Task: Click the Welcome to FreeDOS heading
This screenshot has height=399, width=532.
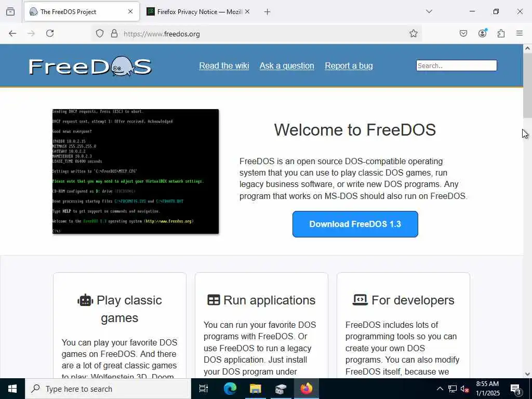Action: (355, 129)
